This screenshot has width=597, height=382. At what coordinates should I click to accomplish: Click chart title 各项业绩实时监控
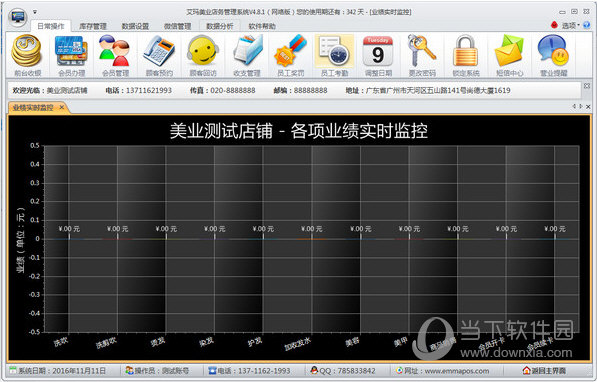tap(359, 131)
